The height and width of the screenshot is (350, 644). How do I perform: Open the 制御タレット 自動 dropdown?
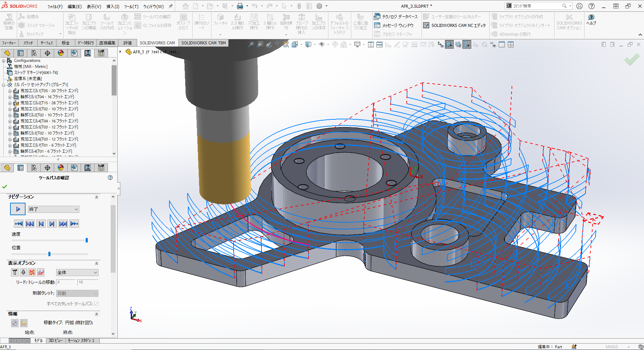pyautogui.click(x=77, y=293)
